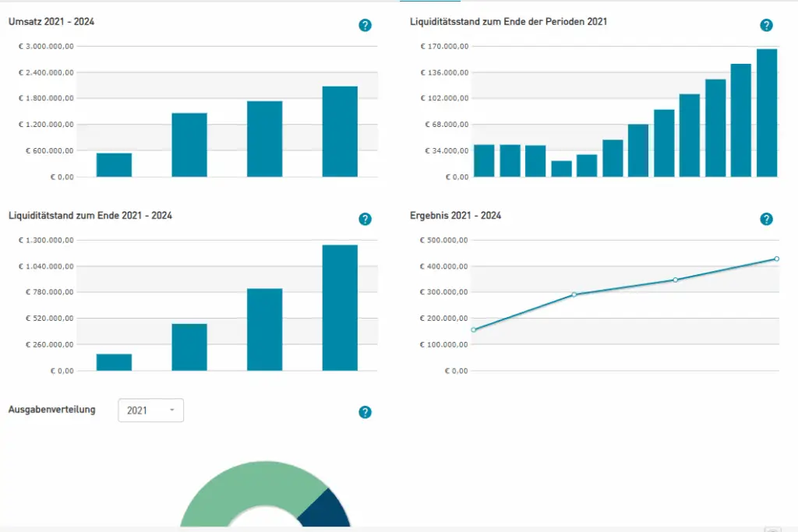Click the third data point on Ergebnis line

[x=676, y=280]
